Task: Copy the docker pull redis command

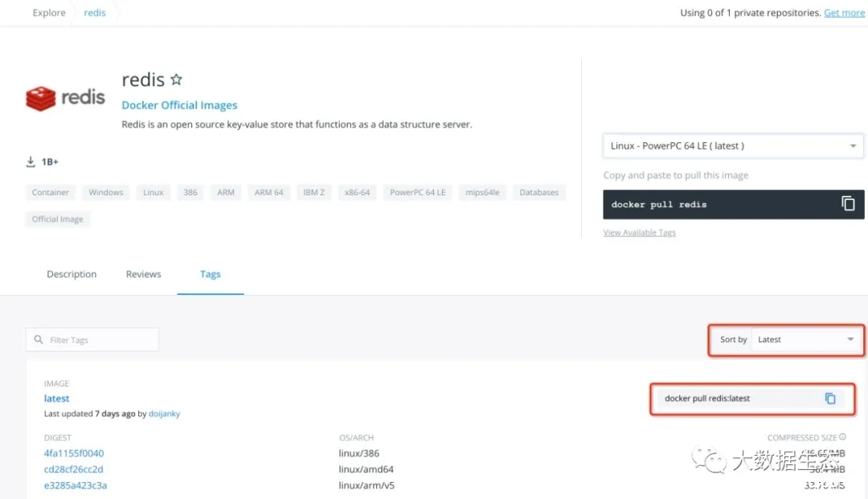Action: pyautogui.click(x=848, y=204)
